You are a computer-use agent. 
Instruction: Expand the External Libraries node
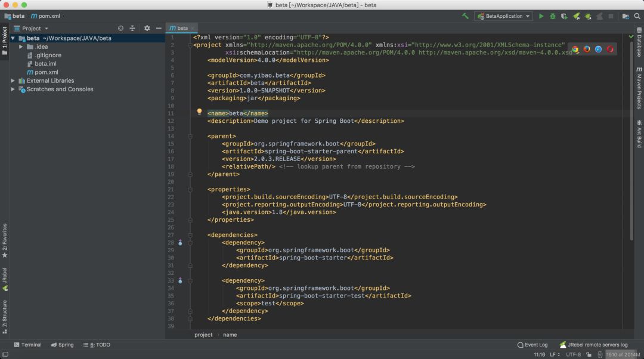coord(13,81)
